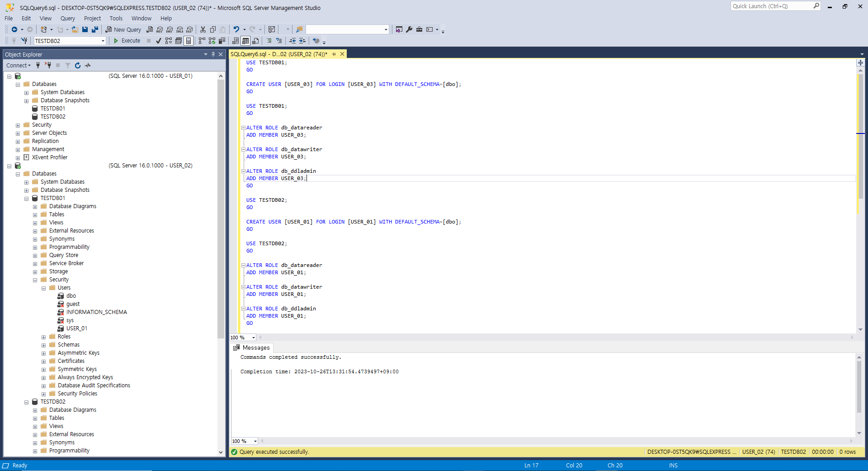Parse the query with the checkmark icon
Screen dimensions: 868x471
159,41
